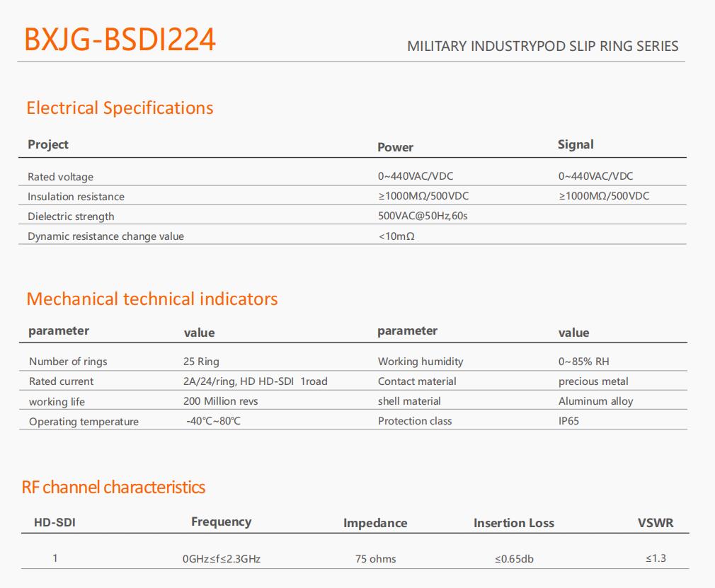Select the shell material label
This screenshot has height=588, width=715.
pos(409,401)
